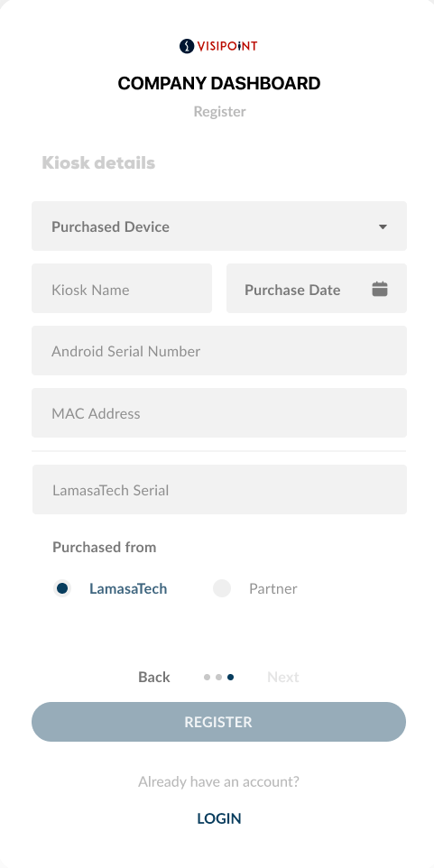Click the Purchase Date field

point(317,289)
